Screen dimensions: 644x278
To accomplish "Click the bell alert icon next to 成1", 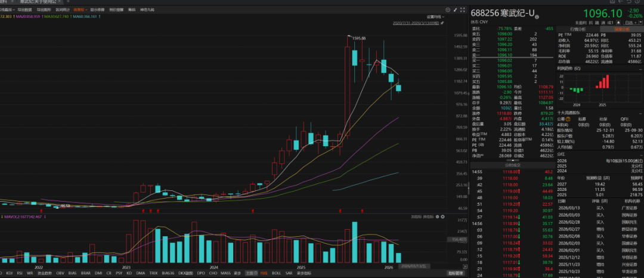I will point(618,22).
